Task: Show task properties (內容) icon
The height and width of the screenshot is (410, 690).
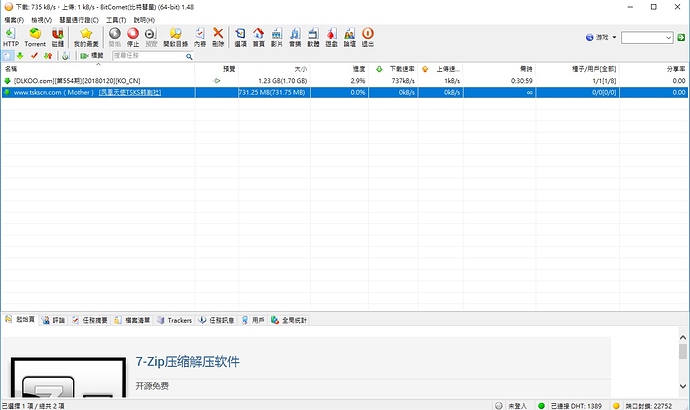Action: 200,37
